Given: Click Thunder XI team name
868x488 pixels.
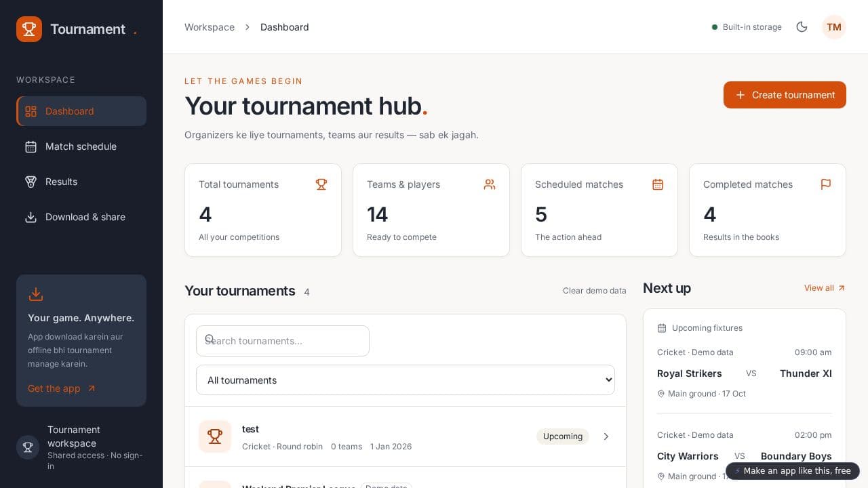Looking at the screenshot, I should click(806, 373).
